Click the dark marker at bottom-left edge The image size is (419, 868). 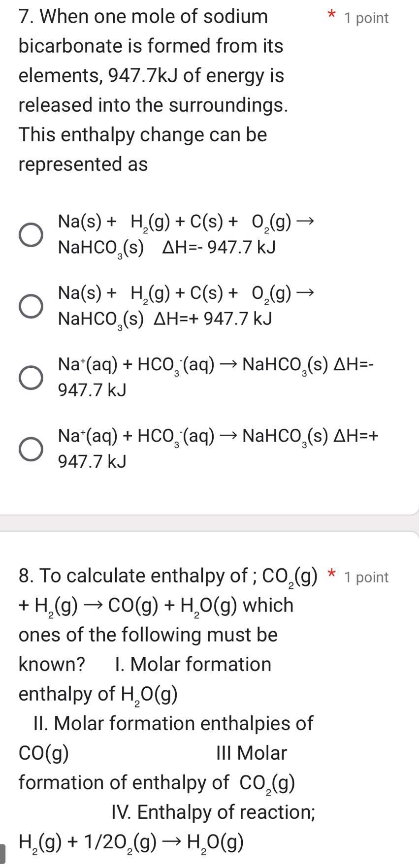(x=2, y=854)
